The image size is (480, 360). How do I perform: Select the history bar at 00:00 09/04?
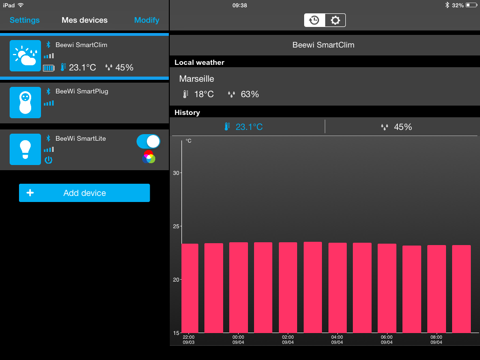238,287
